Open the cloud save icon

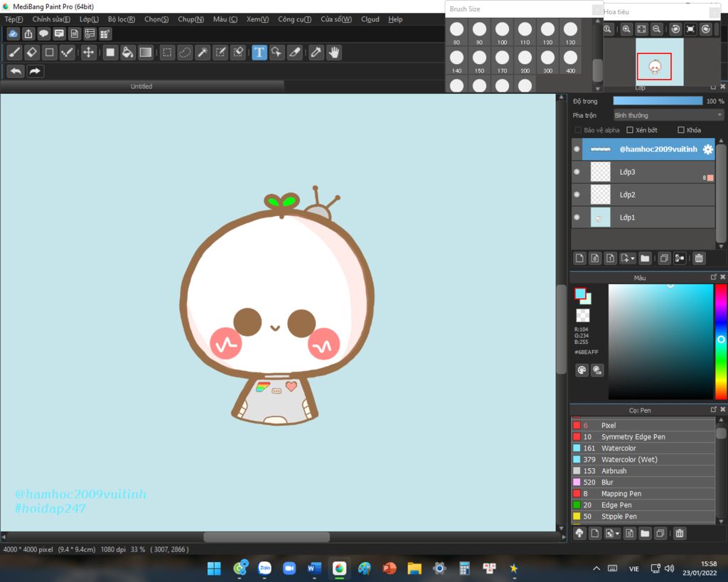[x=13, y=33]
